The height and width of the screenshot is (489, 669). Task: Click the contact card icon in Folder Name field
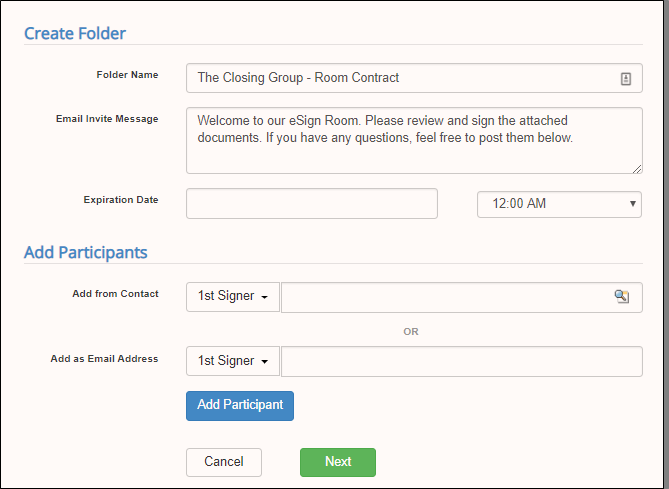[625, 78]
